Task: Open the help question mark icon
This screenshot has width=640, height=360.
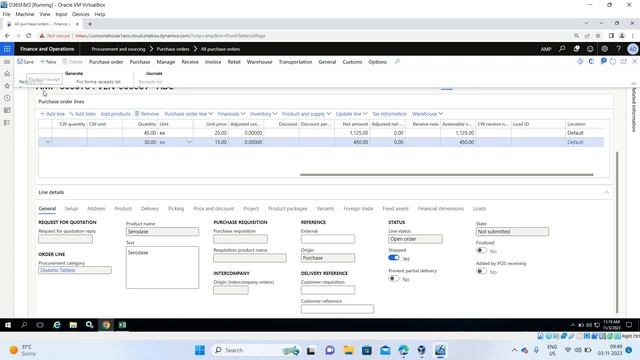Action: click(x=619, y=49)
